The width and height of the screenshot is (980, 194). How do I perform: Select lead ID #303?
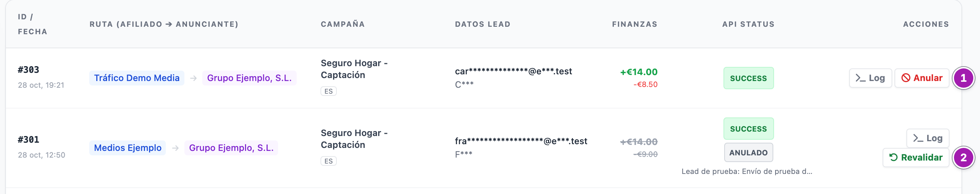[x=29, y=70]
